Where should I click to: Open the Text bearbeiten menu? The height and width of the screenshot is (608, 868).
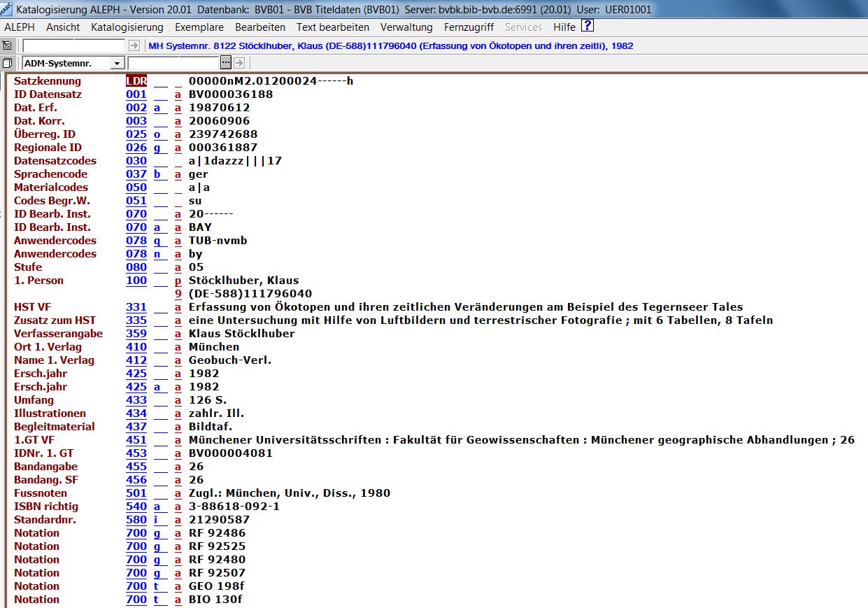click(332, 27)
